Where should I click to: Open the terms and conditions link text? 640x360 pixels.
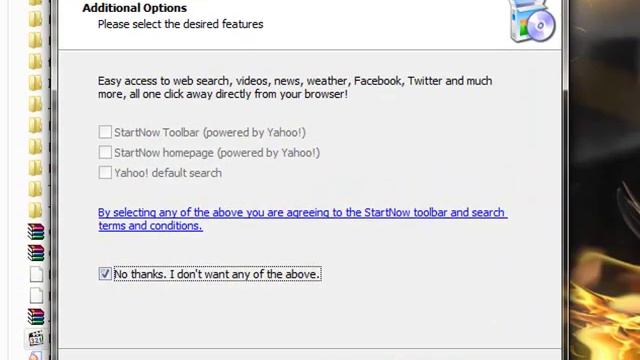coord(150,226)
